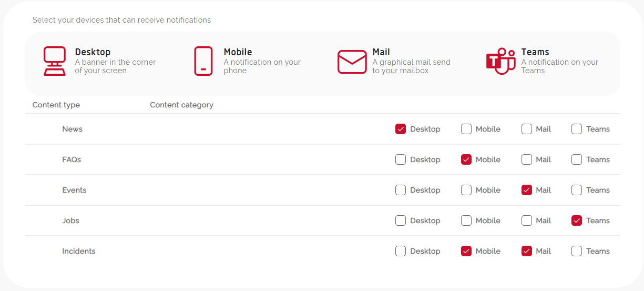Enable Teams notifications for Incidents

577,251
